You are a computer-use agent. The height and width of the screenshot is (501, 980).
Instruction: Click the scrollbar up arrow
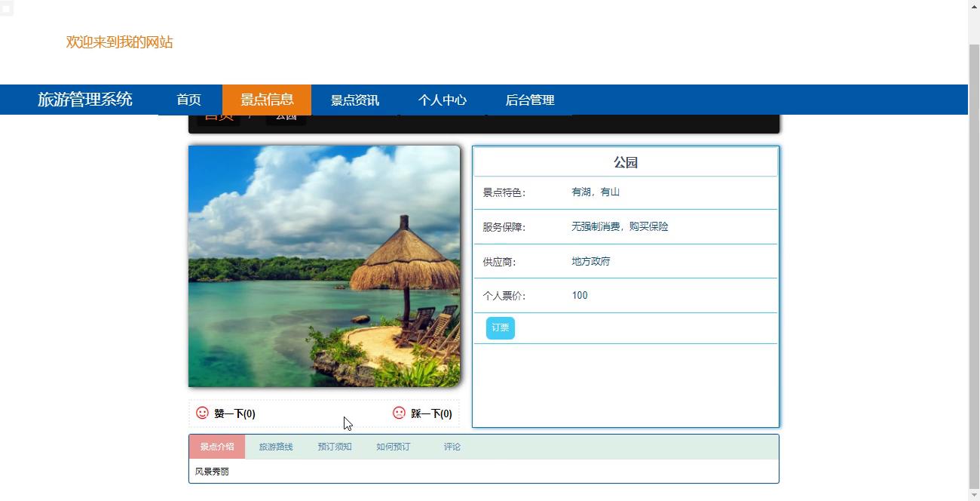point(974,5)
